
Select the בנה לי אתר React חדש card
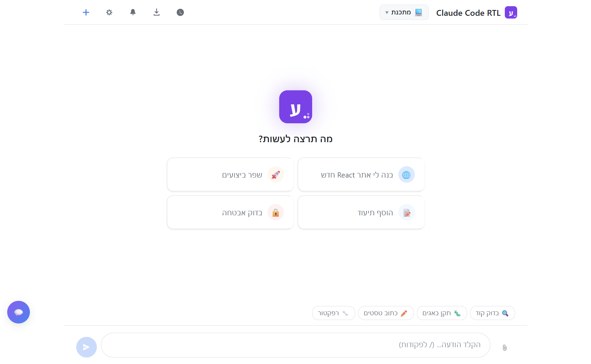tap(361, 174)
